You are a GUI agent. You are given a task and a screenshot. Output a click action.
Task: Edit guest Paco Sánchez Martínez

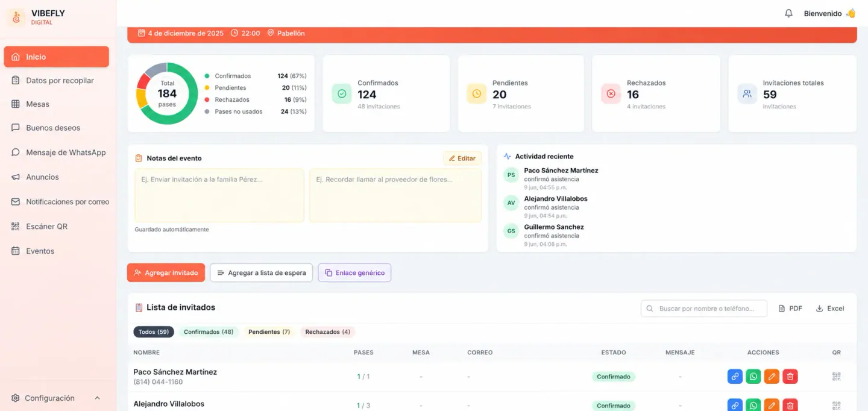(x=772, y=377)
